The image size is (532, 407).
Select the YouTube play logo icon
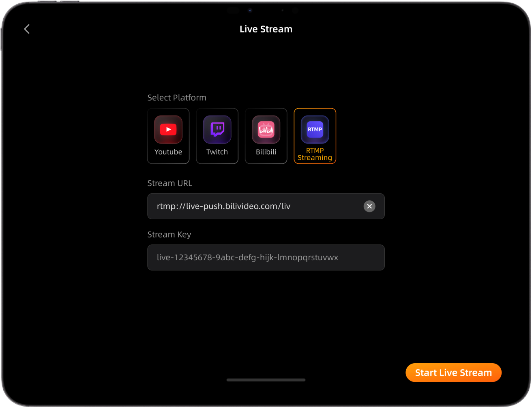(x=168, y=130)
